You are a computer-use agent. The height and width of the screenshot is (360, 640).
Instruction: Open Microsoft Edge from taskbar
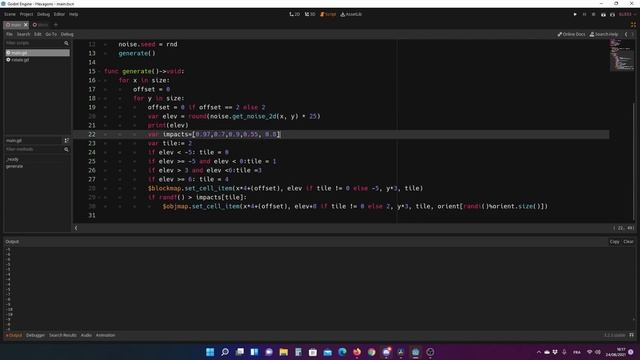click(x=342, y=352)
